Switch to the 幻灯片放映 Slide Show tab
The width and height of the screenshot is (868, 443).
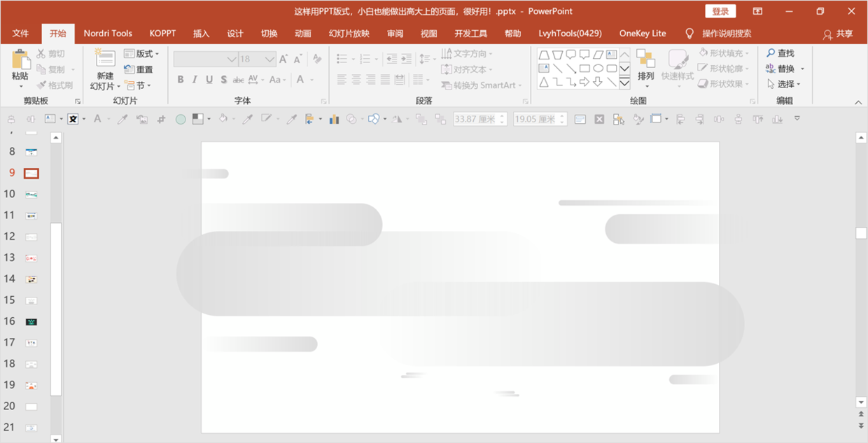pyautogui.click(x=349, y=34)
